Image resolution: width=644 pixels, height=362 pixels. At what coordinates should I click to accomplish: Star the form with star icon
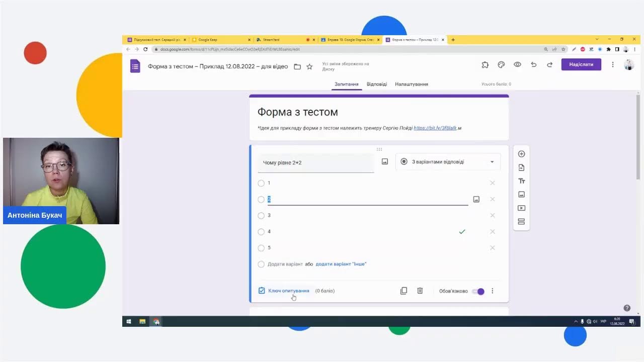click(309, 66)
